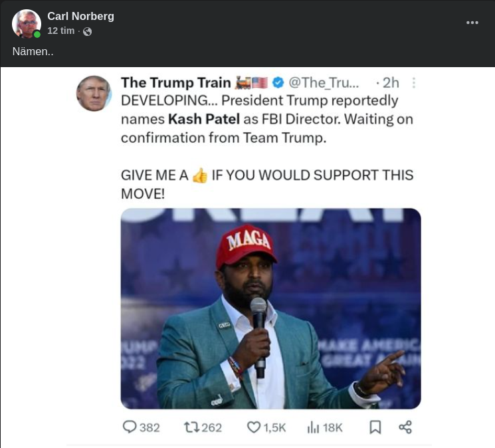
Task: Click the thumbs-up emoji in the tweet
Action: coord(200,175)
